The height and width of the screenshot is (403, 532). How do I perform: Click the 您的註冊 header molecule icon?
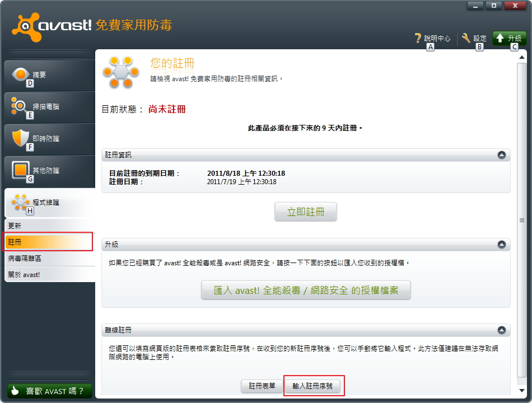coord(121,72)
